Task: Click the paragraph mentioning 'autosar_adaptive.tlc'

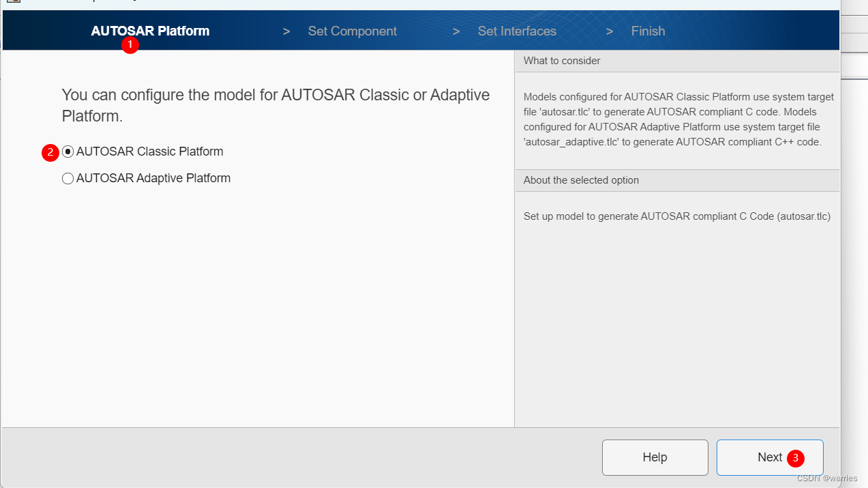Action: [x=678, y=119]
